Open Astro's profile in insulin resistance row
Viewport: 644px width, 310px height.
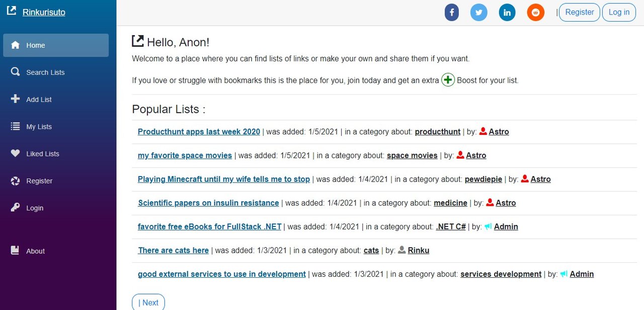point(506,203)
